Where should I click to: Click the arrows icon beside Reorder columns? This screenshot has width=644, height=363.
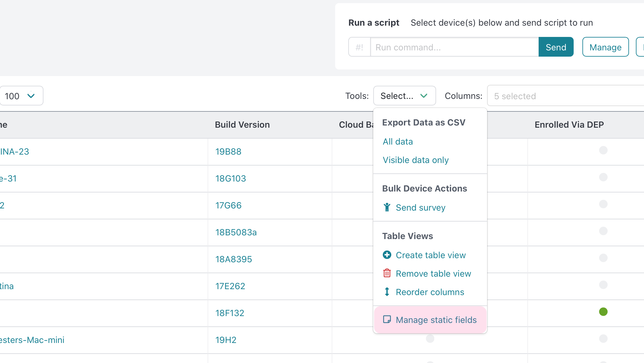pos(387,292)
